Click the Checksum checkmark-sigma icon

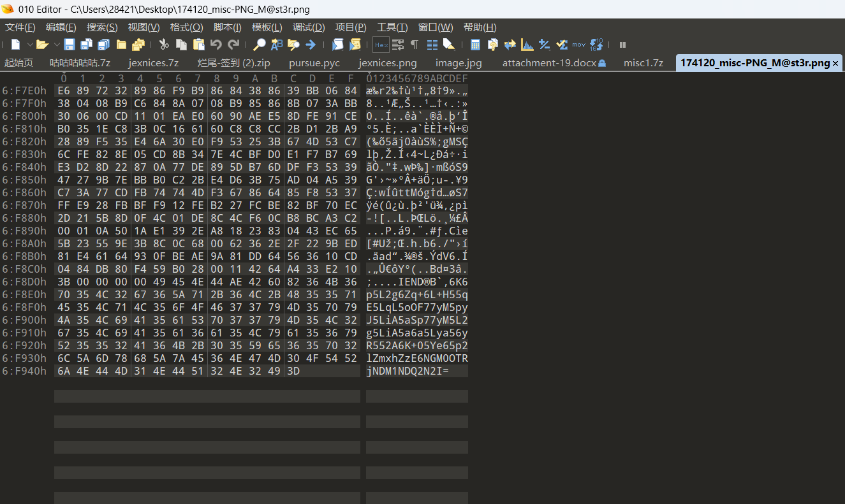click(x=561, y=45)
